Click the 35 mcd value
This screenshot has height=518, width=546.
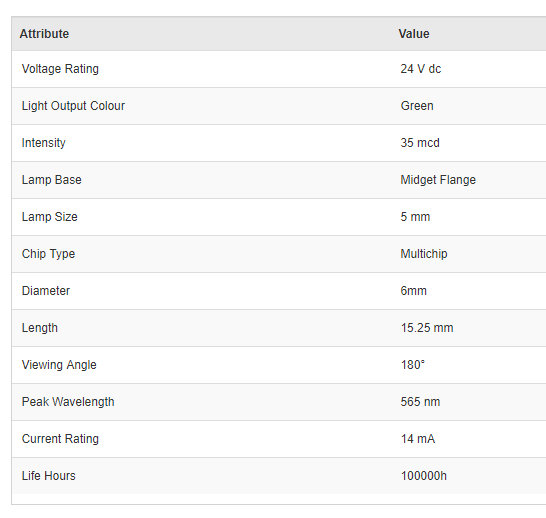[420, 143]
